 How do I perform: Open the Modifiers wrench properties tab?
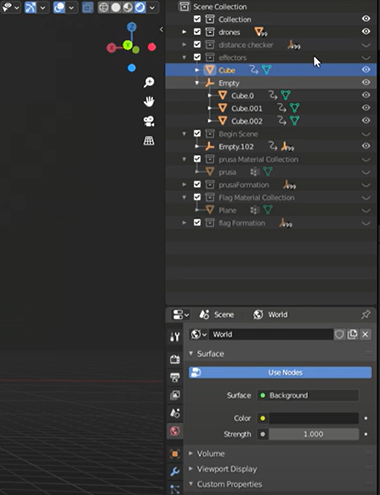(x=175, y=472)
